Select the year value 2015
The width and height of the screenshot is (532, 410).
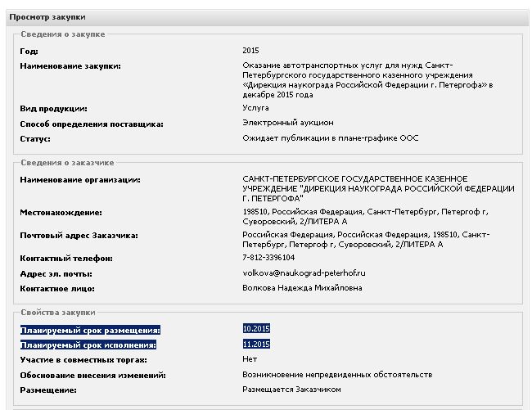250,51
